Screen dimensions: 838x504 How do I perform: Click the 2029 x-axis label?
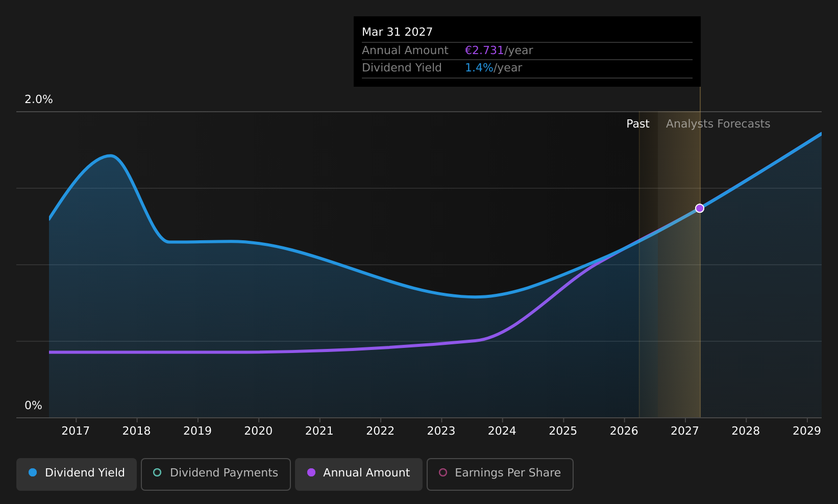point(807,431)
